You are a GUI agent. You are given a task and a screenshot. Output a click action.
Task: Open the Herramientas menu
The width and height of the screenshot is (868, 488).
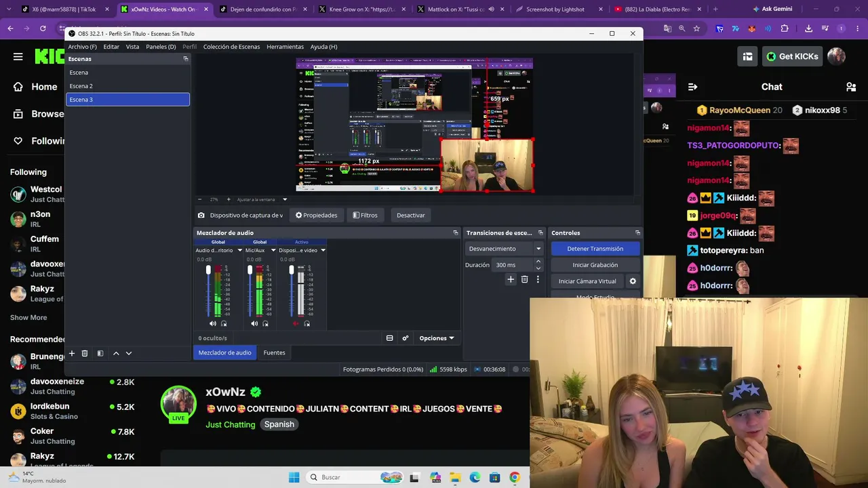click(285, 47)
